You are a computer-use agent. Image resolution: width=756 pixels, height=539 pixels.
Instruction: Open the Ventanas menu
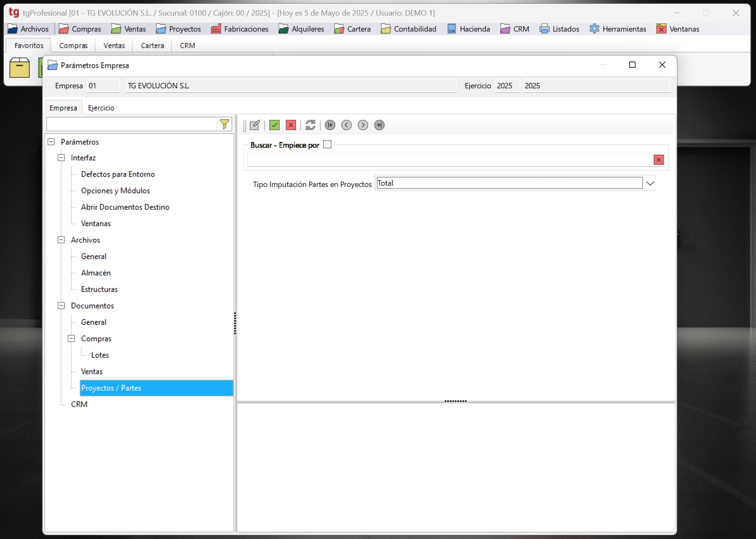click(678, 29)
